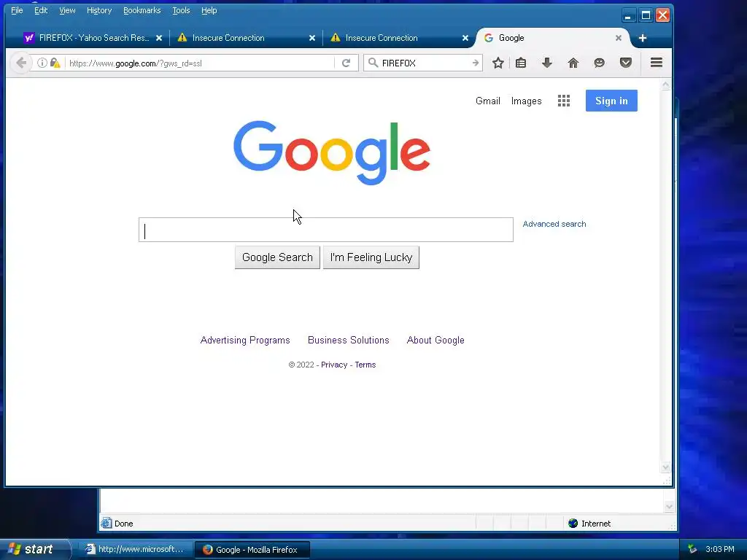Image resolution: width=747 pixels, height=560 pixels.
Task: Open Business Solutions link
Action: tap(348, 340)
